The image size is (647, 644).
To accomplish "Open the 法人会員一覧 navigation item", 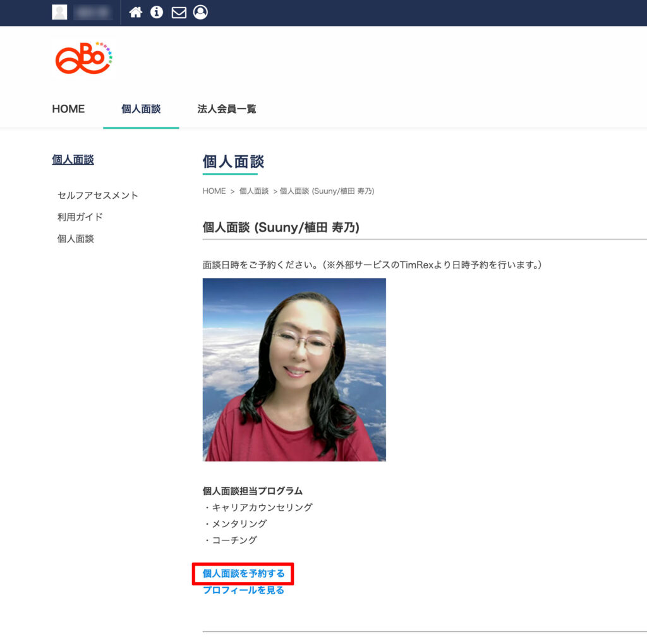I will click(227, 109).
